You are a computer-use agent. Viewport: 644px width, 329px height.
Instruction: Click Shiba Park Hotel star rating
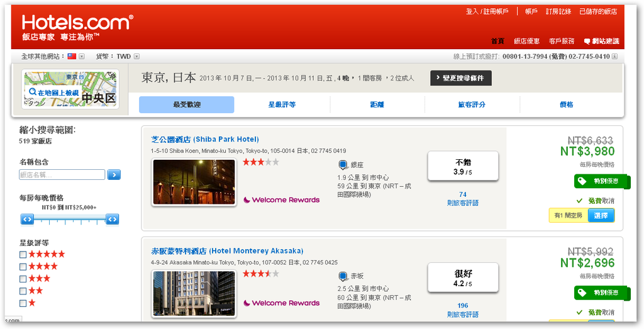[261, 162]
